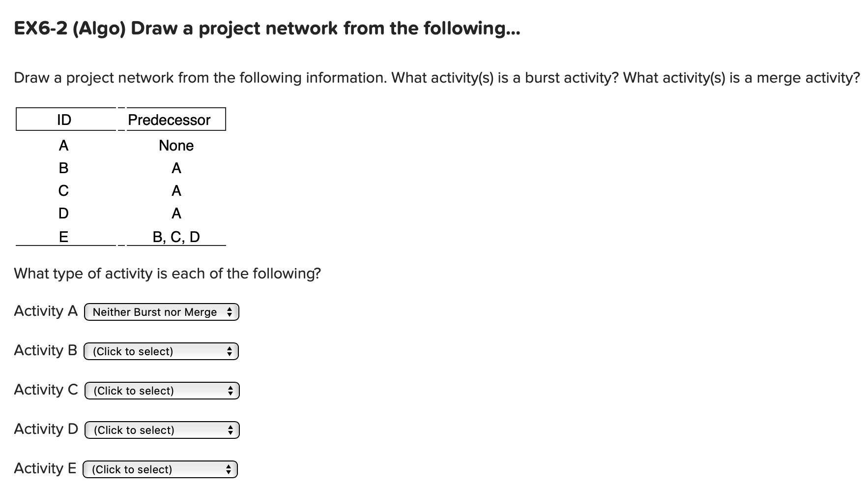Screen dimensions: 868x490
Task: Click the 'Neither Burst nor Merge' selected option
Action: pos(154,311)
